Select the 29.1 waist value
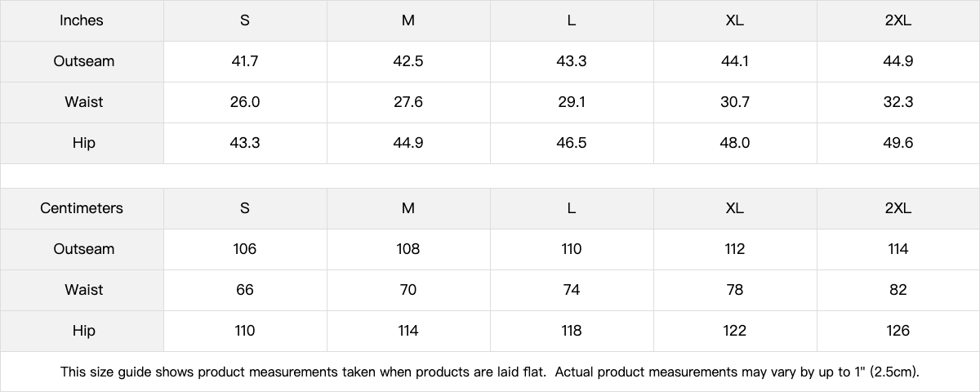This screenshot has height=392, width=980. (x=572, y=102)
